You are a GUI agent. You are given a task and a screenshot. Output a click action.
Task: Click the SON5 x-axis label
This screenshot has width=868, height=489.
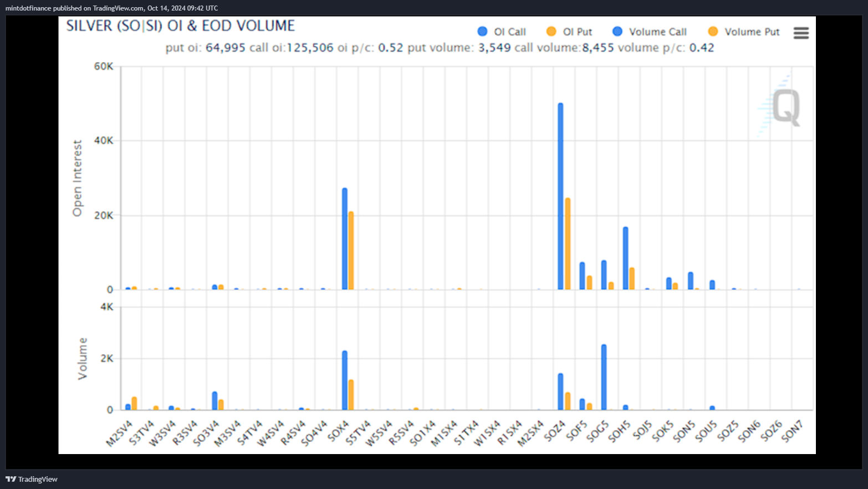tap(685, 431)
